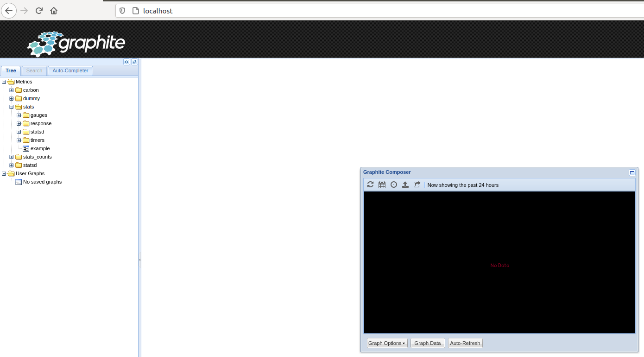
Task: Toggle the Graphite Composer window collapse button
Action: [x=632, y=172]
